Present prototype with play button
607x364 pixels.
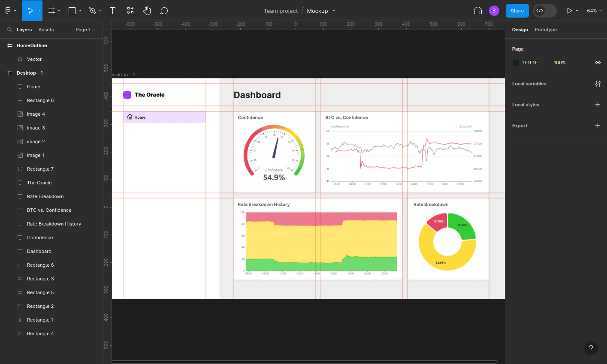(569, 11)
